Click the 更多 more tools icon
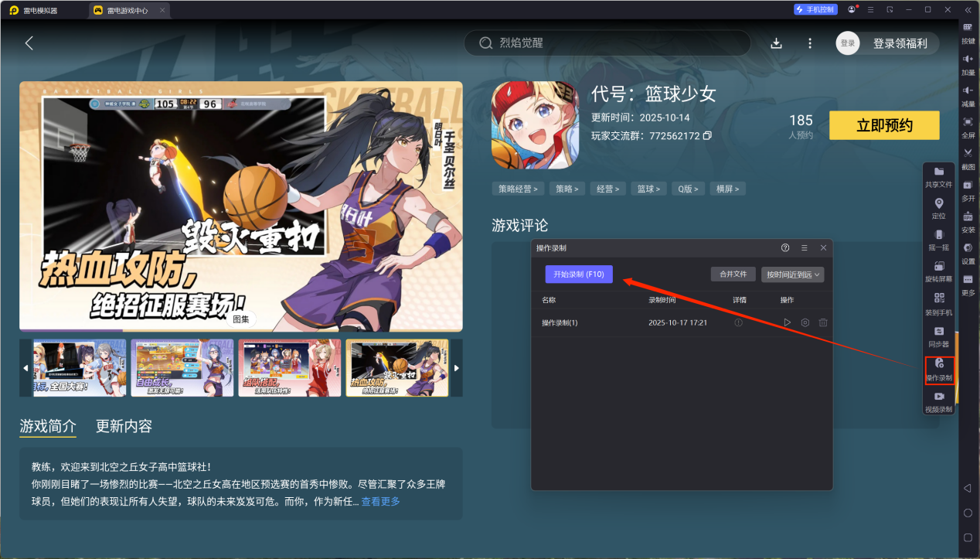Viewport: 980px width, 559px height. point(968,280)
